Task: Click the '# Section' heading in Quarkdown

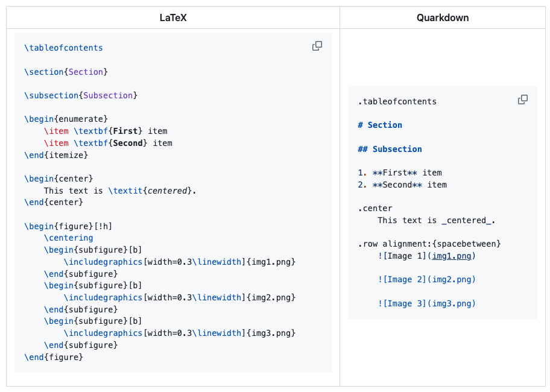Action: (x=380, y=125)
